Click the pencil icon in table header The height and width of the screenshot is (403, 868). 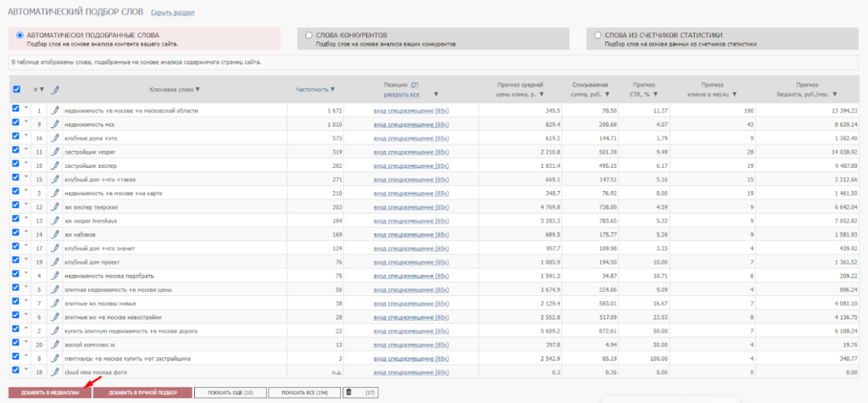(x=55, y=89)
